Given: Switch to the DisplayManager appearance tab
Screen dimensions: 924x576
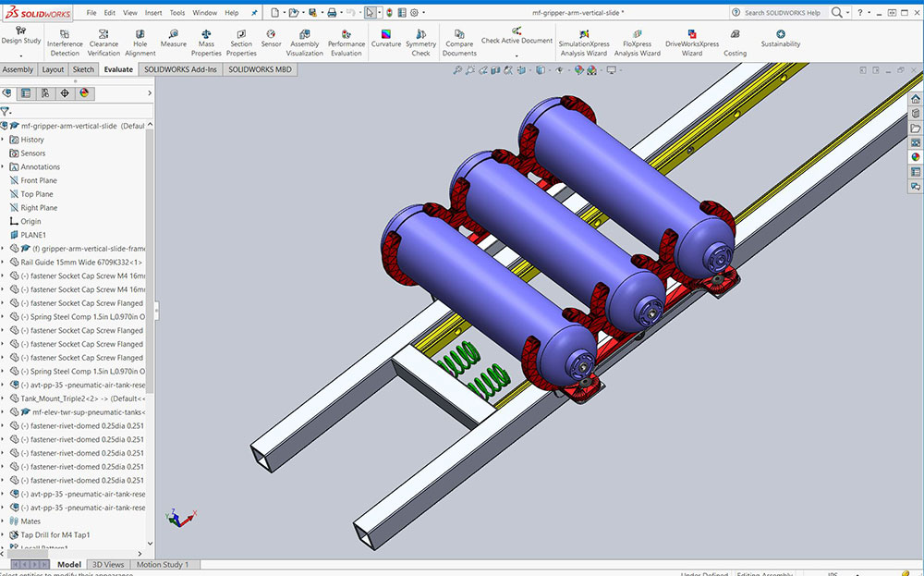Looking at the screenshot, I should (x=84, y=93).
